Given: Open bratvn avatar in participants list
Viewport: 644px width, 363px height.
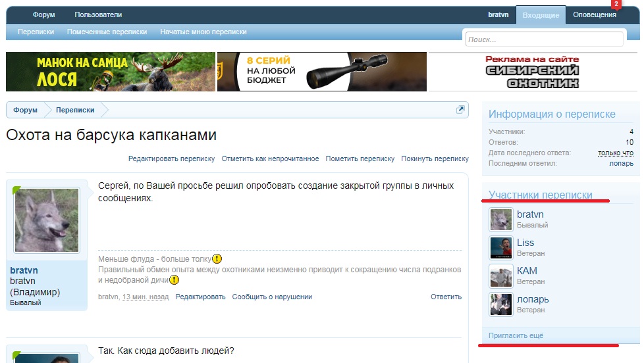Looking at the screenshot, I should coord(501,220).
